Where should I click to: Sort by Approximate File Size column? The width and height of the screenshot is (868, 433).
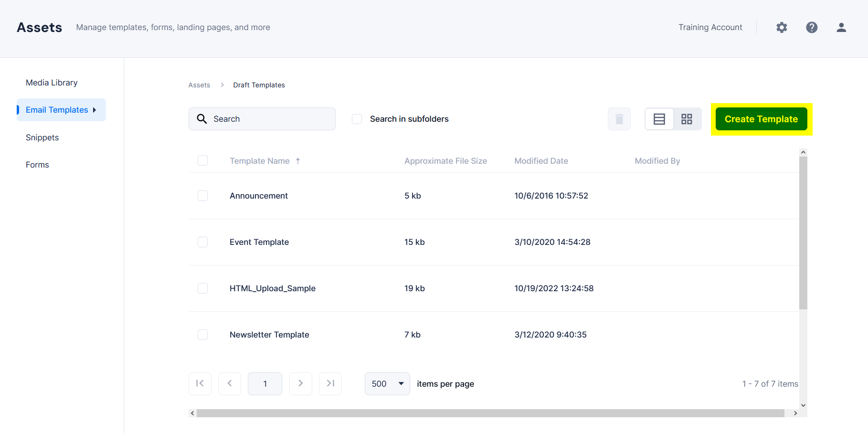(445, 161)
